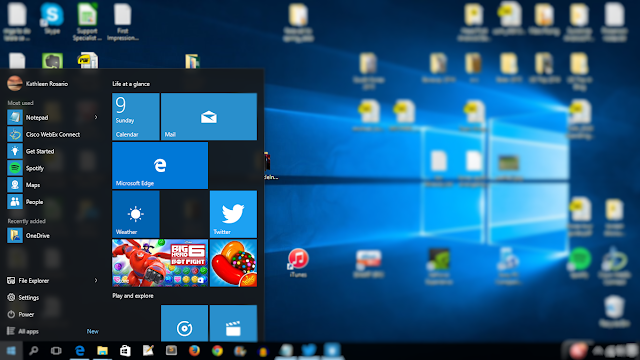The width and height of the screenshot is (640, 360).
Task: Launch Edge from the taskbar
Action: (80, 351)
